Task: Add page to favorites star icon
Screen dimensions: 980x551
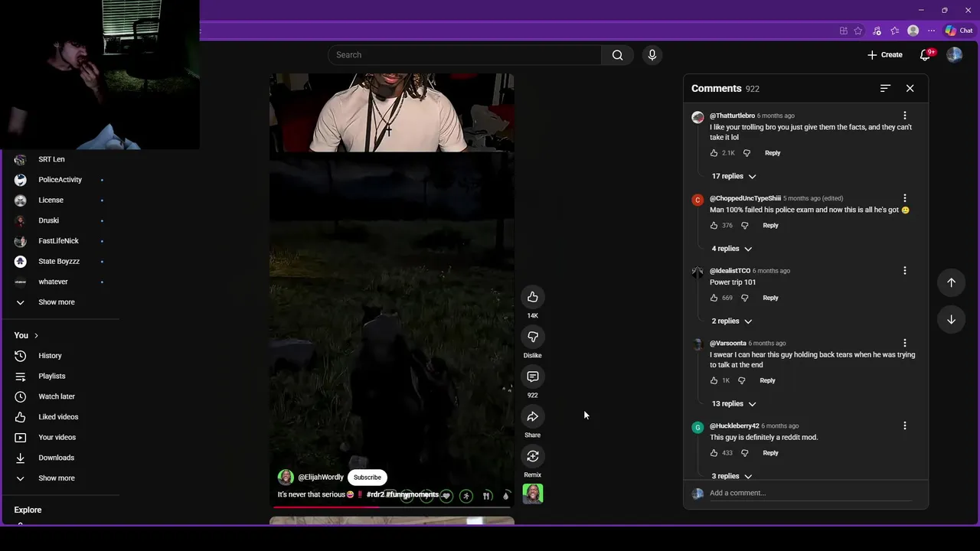Action: point(858,31)
